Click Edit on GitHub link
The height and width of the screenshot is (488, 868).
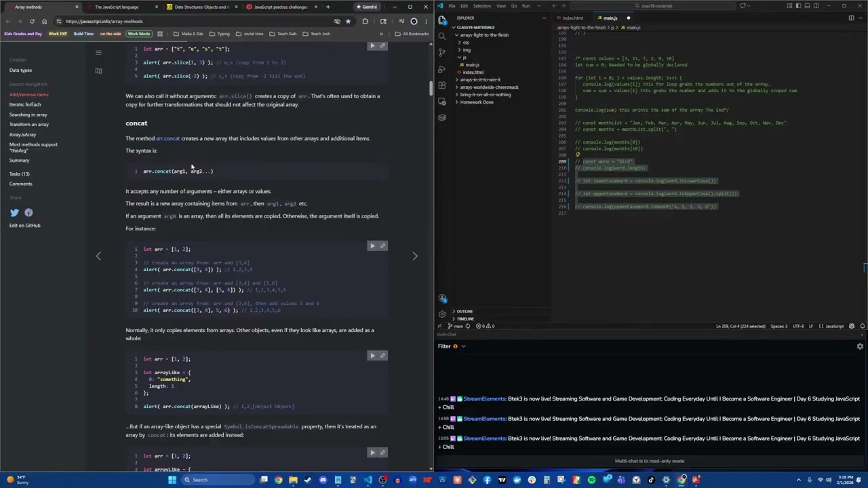click(x=24, y=225)
